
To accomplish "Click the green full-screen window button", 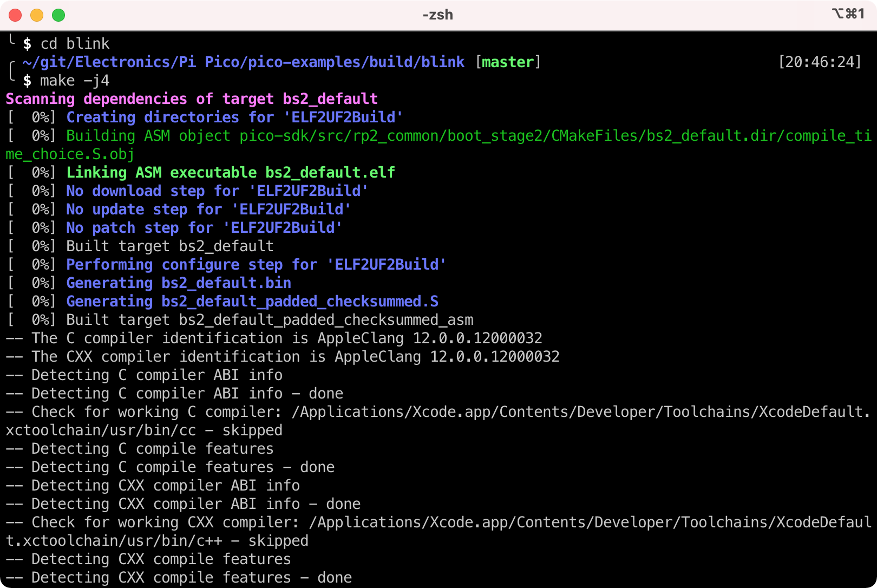I will [x=58, y=15].
